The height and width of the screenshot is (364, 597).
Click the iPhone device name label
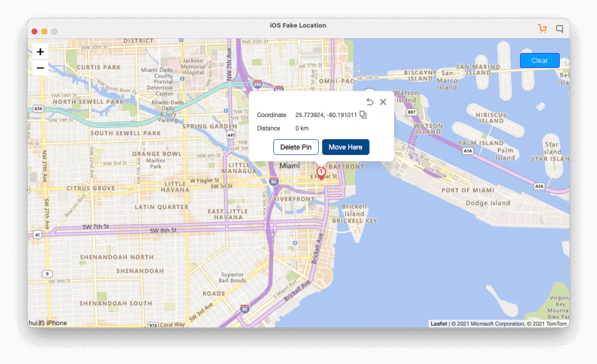(x=48, y=323)
